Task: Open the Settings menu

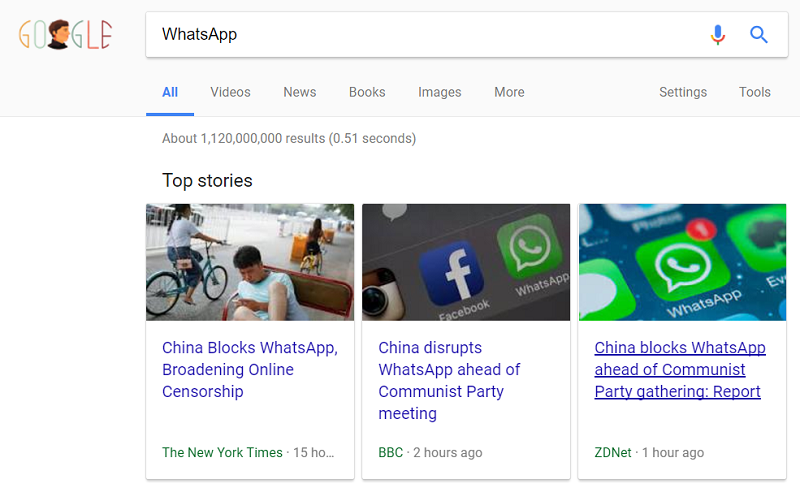Action: (x=682, y=92)
